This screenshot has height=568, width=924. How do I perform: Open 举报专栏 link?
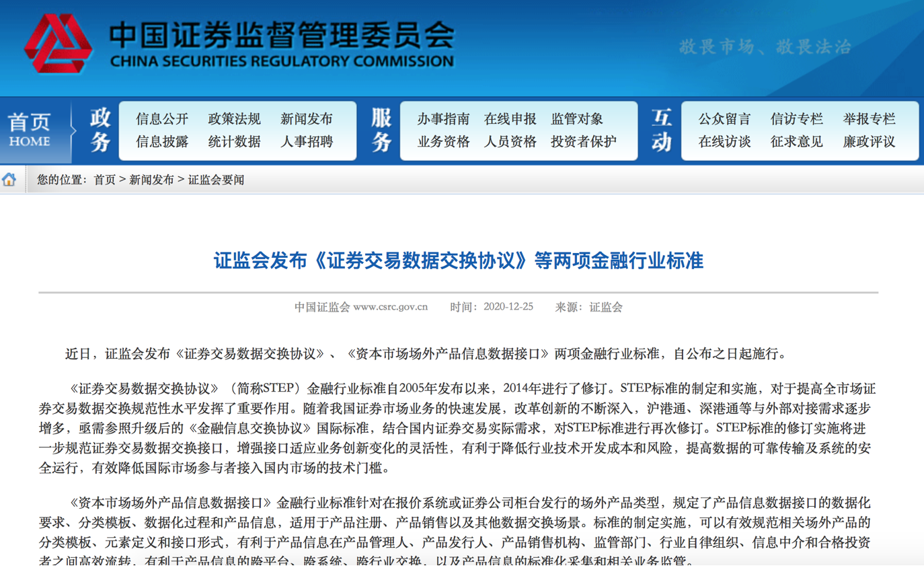[x=870, y=119]
